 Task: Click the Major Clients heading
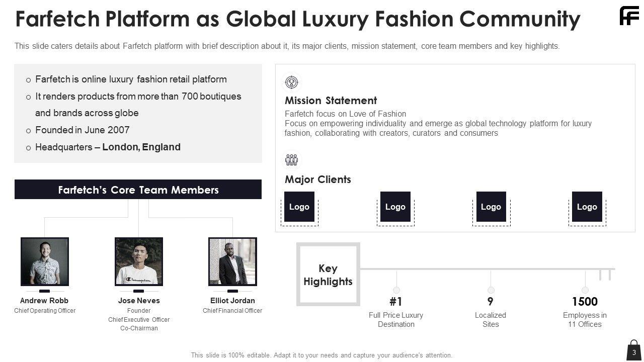[318, 179]
